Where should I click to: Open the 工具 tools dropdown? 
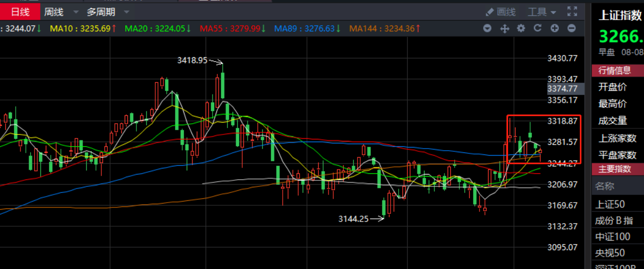pyautogui.click(x=542, y=11)
